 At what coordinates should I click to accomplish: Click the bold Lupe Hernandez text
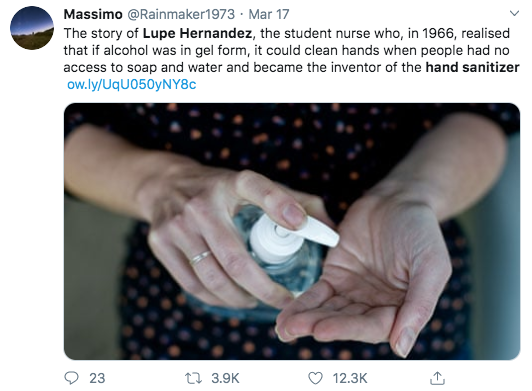coord(197,33)
